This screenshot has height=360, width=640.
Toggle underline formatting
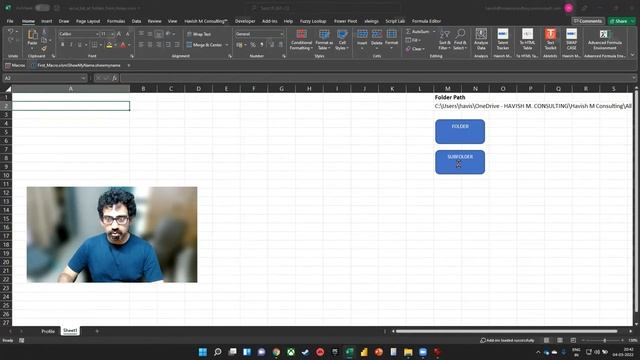(80, 44)
